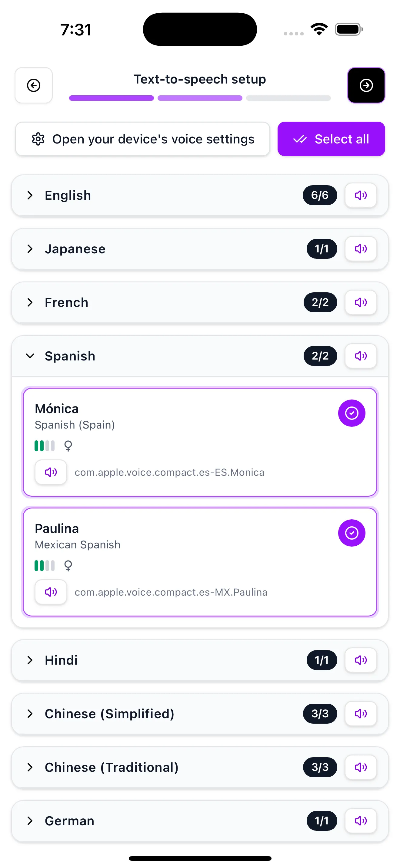This screenshot has height=868, width=400.
Task: Play a preview of Chinese (Simplified) voices
Action: tap(361, 714)
